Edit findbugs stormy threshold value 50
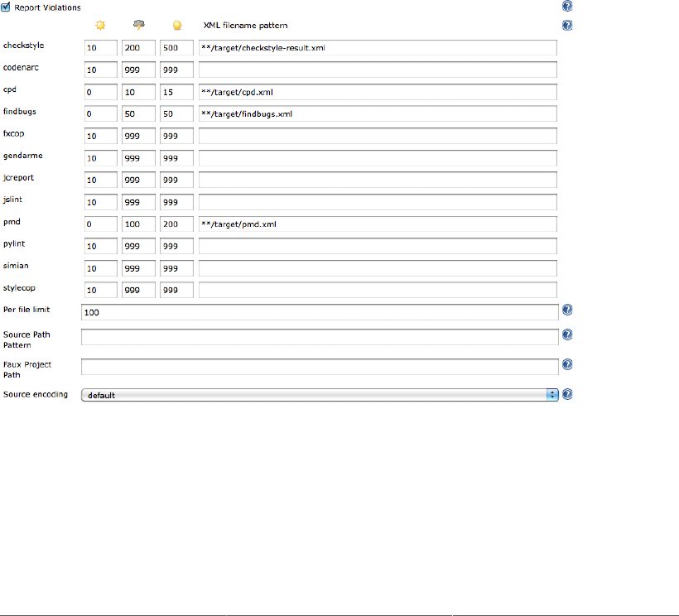The width and height of the screenshot is (679, 616). (x=138, y=114)
